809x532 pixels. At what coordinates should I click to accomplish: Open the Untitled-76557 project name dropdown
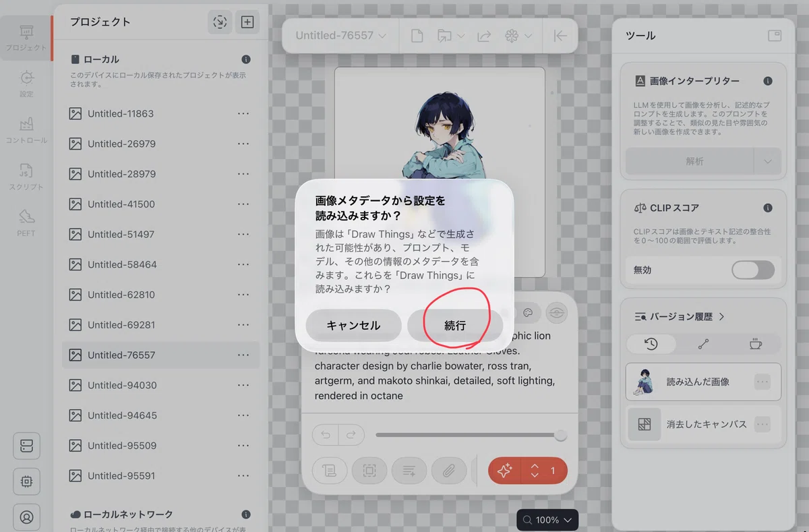(340, 36)
